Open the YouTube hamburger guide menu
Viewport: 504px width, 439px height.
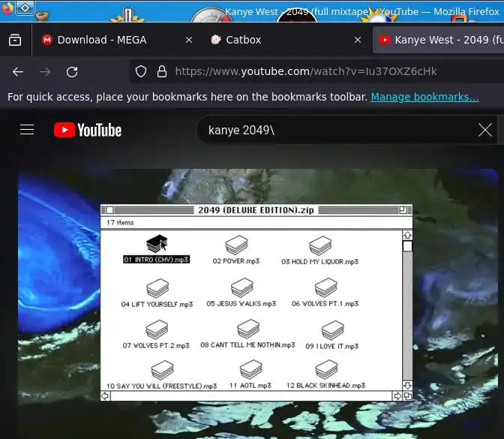point(27,130)
